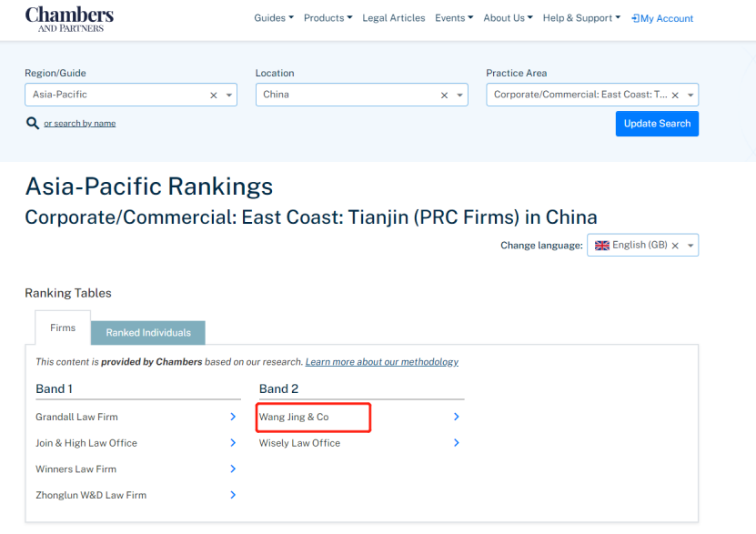Click the arrow next to Grandall Law Firm
This screenshot has height=534, width=756.
(x=233, y=417)
